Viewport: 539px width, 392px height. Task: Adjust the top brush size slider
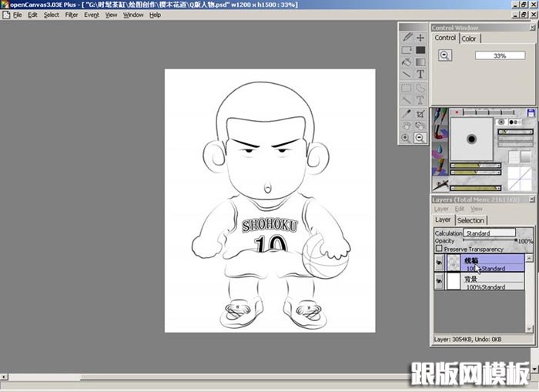[516, 132]
